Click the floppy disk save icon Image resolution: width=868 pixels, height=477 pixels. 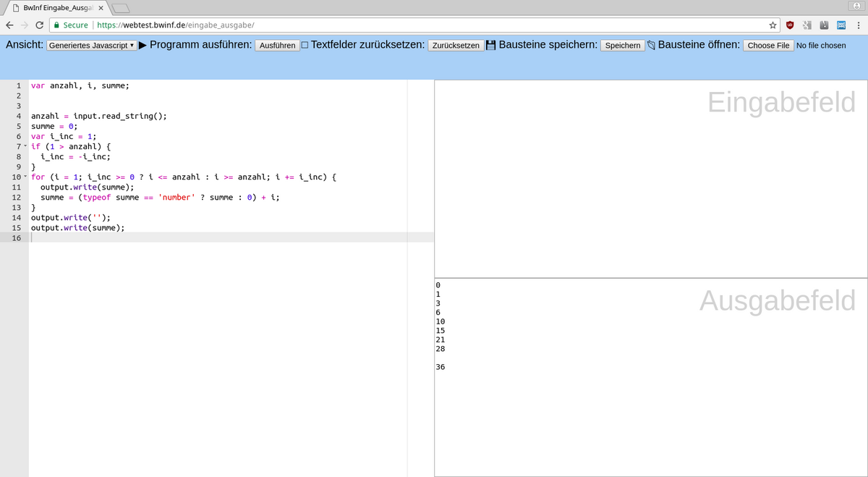tap(491, 45)
